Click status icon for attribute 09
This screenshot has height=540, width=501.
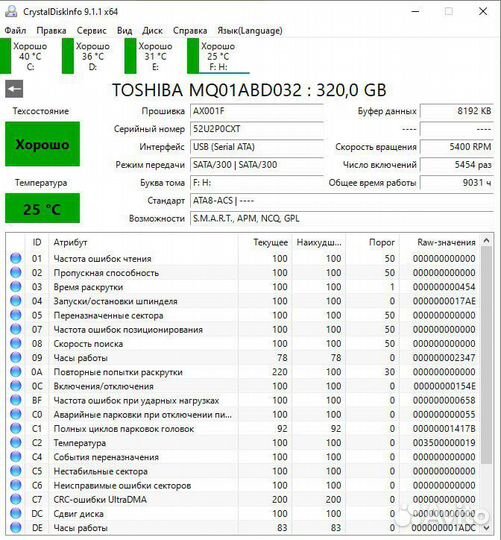pyautogui.click(x=15, y=357)
